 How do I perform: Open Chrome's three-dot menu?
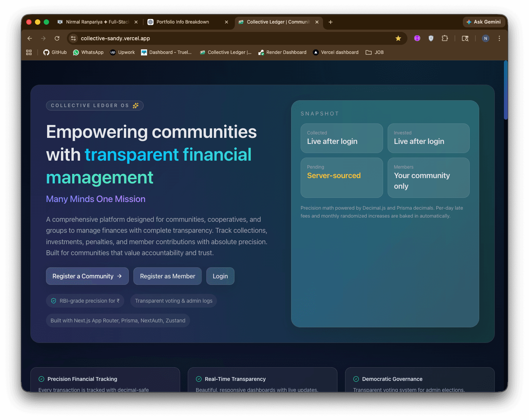[x=499, y=38]
